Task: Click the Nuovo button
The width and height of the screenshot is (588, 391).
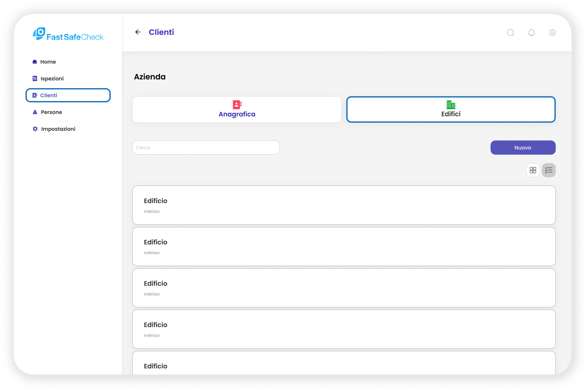Action: tap(523, 148)
